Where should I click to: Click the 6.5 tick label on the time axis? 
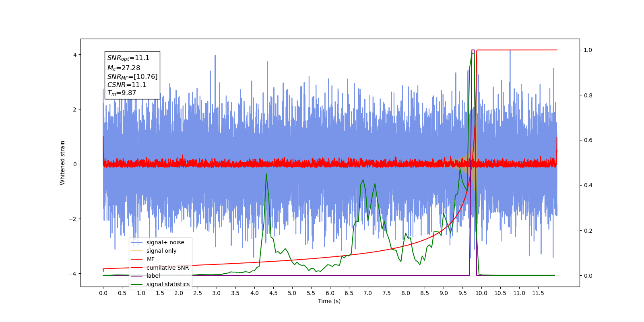[x=349, y=293]
